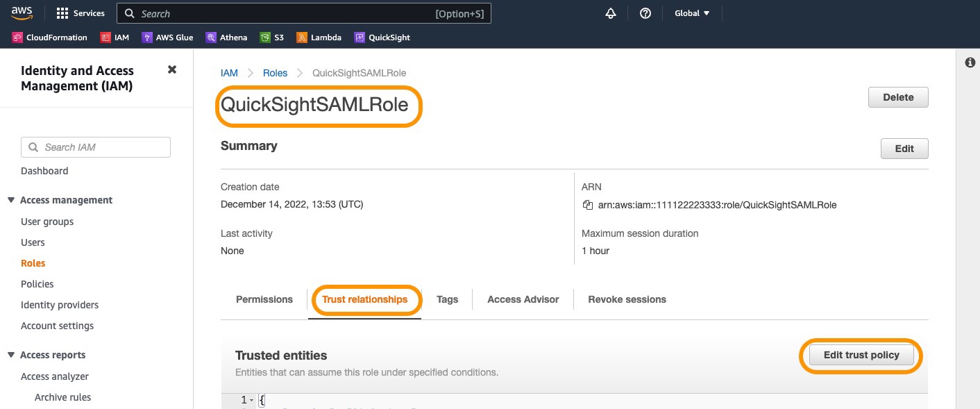The image size is (980, 409).
Task: Open the Services grid menu
Action: tap(81, 13)
